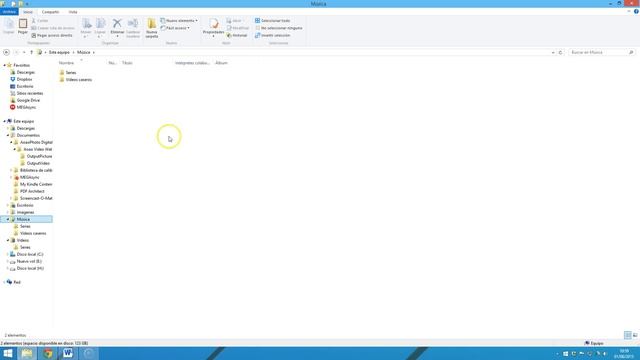The width and height of the screenshot is (640, 360).
Task: Sort by the Título column header
Action: pos(127,63)
